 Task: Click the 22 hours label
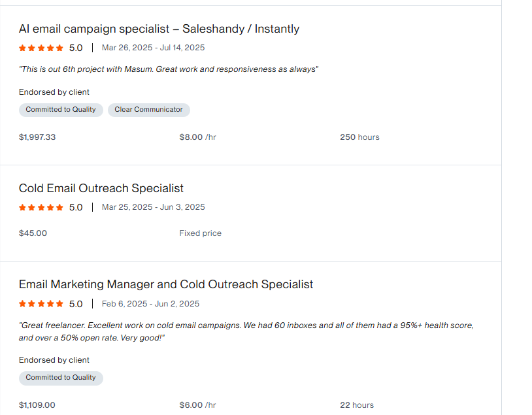357,405
